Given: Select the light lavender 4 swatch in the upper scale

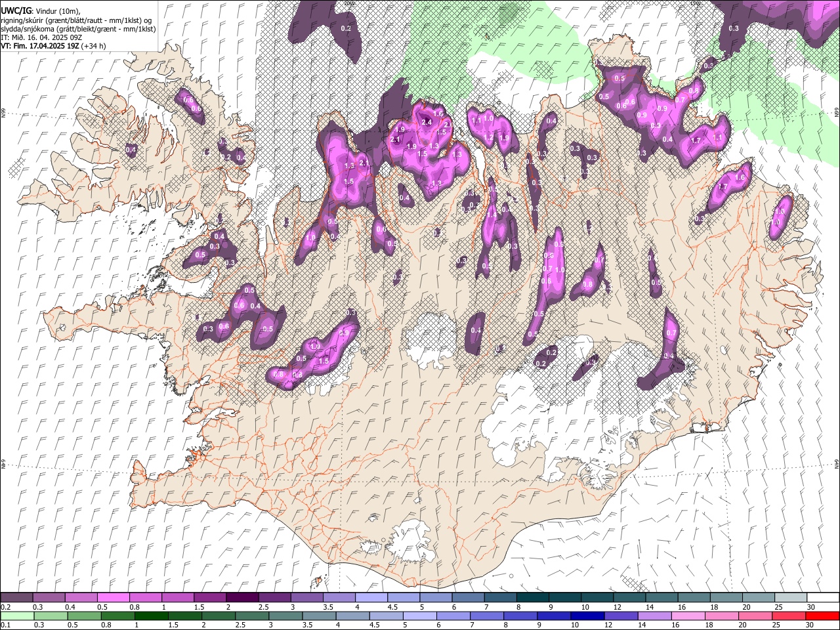Looking at the screenshot, I should [371, 598].
